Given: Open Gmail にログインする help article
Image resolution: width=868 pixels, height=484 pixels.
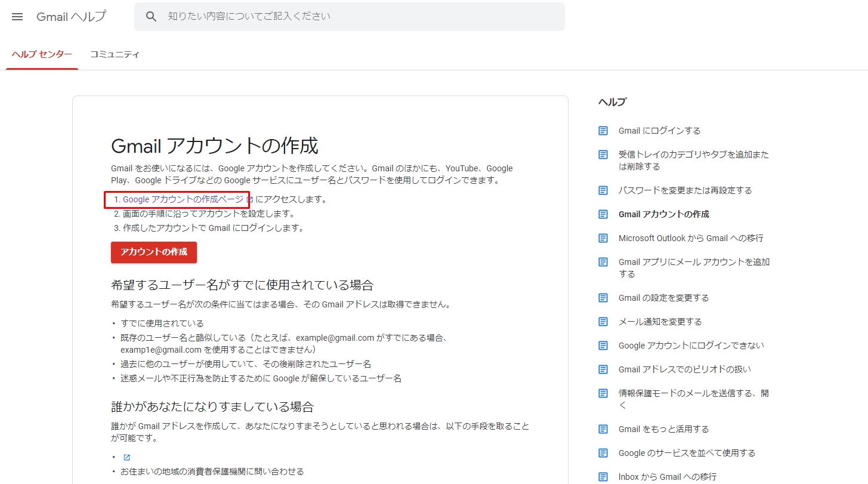Looking at the screenshot, I should [659, 131].
